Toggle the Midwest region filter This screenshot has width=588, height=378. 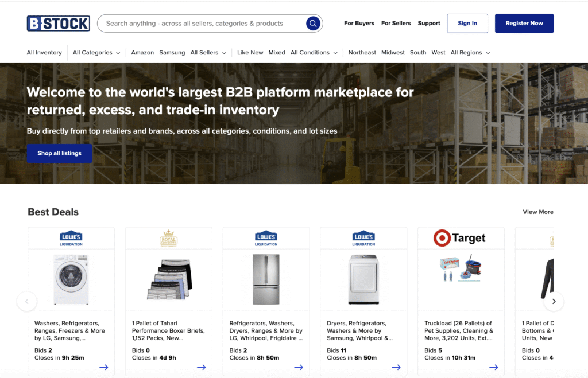[393, 52]
